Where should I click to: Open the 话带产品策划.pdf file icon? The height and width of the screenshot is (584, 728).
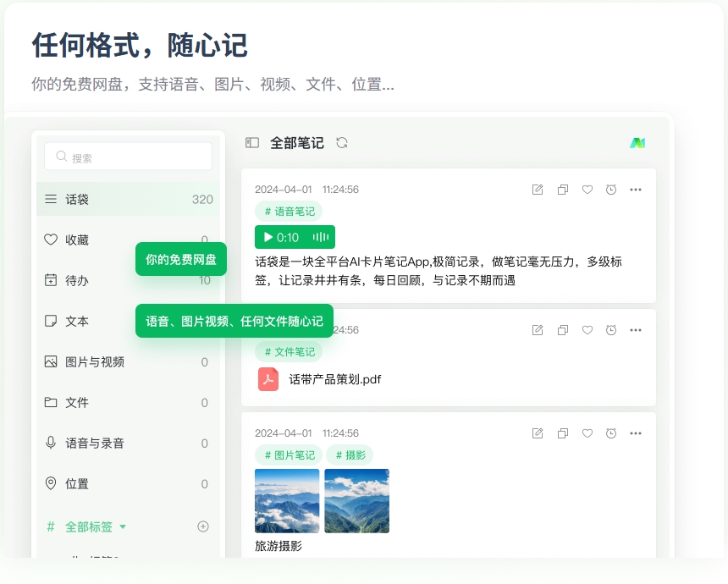point(268,379)
